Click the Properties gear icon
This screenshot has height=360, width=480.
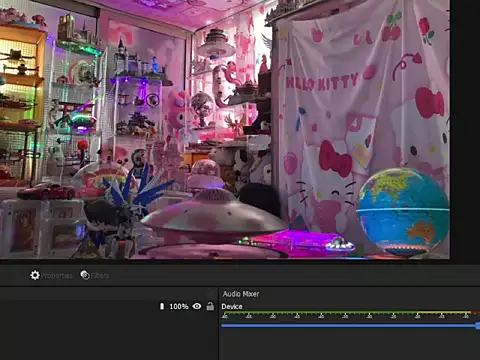point(35,275)
